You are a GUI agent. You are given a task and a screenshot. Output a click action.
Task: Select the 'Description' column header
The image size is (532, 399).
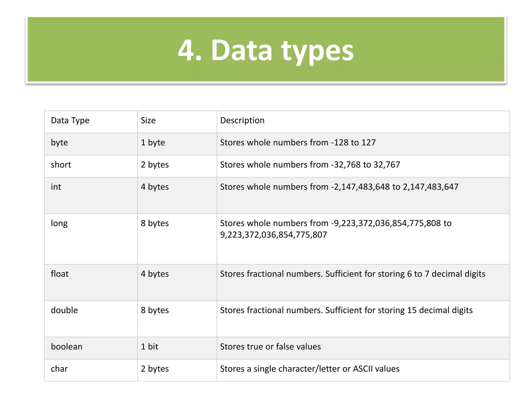363,122
